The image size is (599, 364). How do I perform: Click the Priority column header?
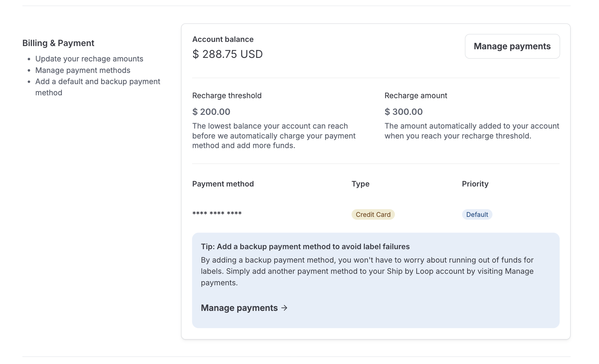click(x=475, y=184)
